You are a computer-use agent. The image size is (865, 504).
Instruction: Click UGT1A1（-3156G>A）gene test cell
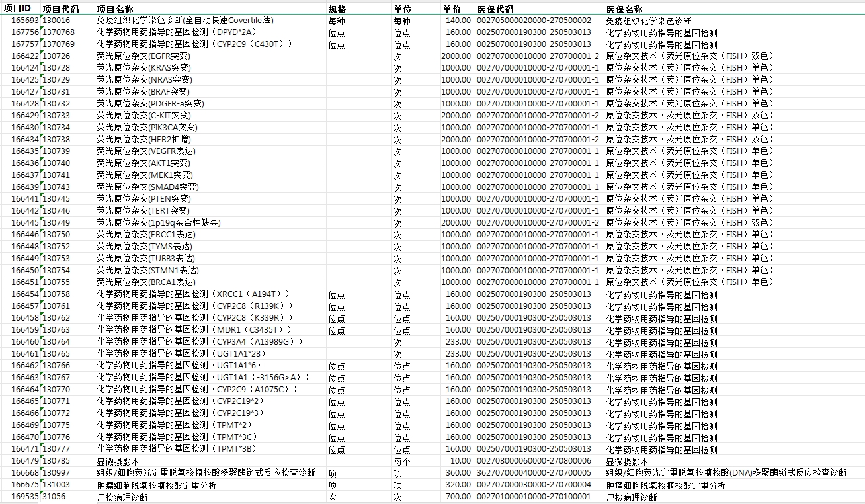[203, 378]
